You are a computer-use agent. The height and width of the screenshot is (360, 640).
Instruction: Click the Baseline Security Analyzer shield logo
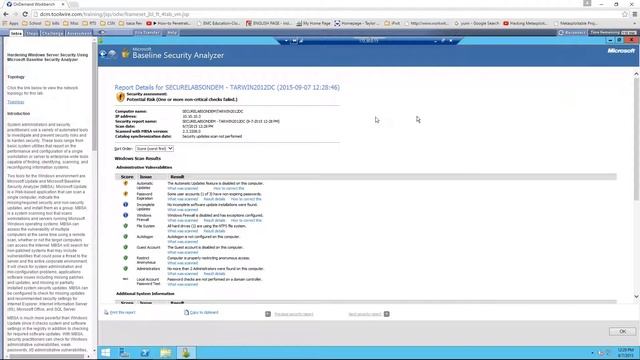125,54
